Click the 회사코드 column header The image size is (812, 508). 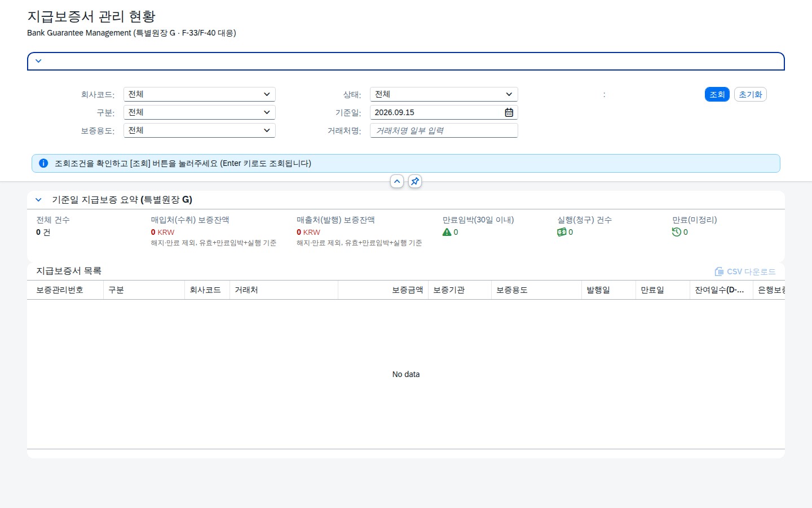[208, 290]
